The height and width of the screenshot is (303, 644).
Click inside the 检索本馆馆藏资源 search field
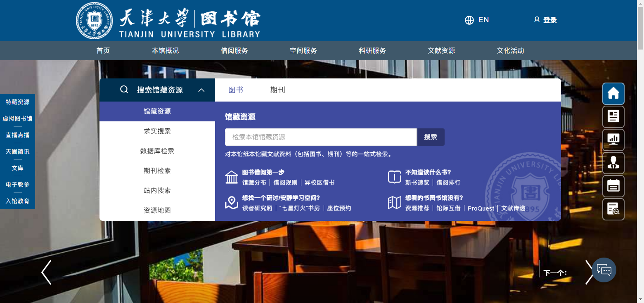(x=320, y=137)
